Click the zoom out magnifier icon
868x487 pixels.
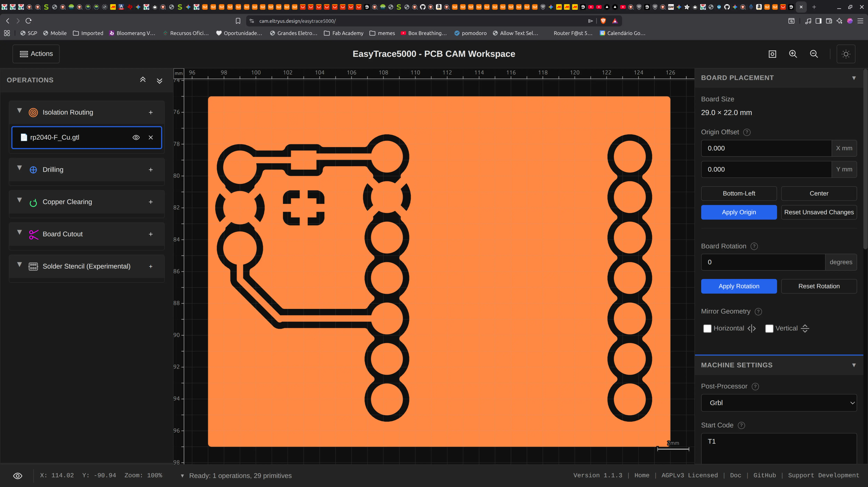pos(814,54)
